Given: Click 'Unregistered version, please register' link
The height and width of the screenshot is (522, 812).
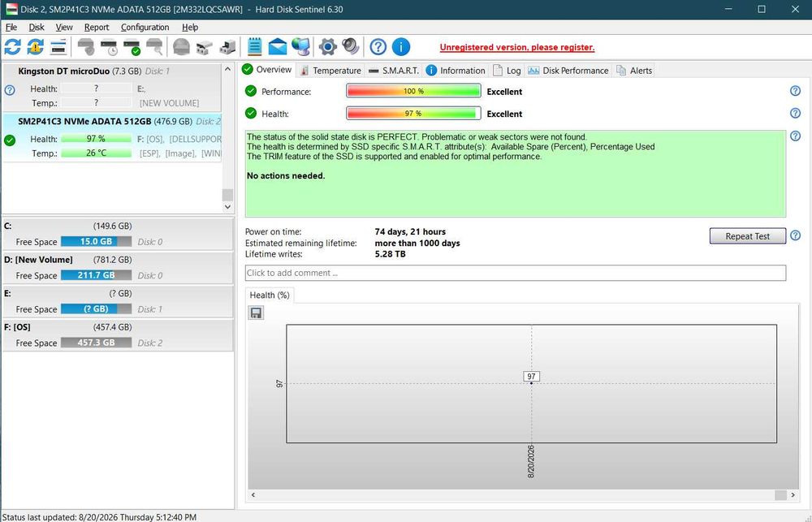Looking at the screenshot, I should 516,47.
